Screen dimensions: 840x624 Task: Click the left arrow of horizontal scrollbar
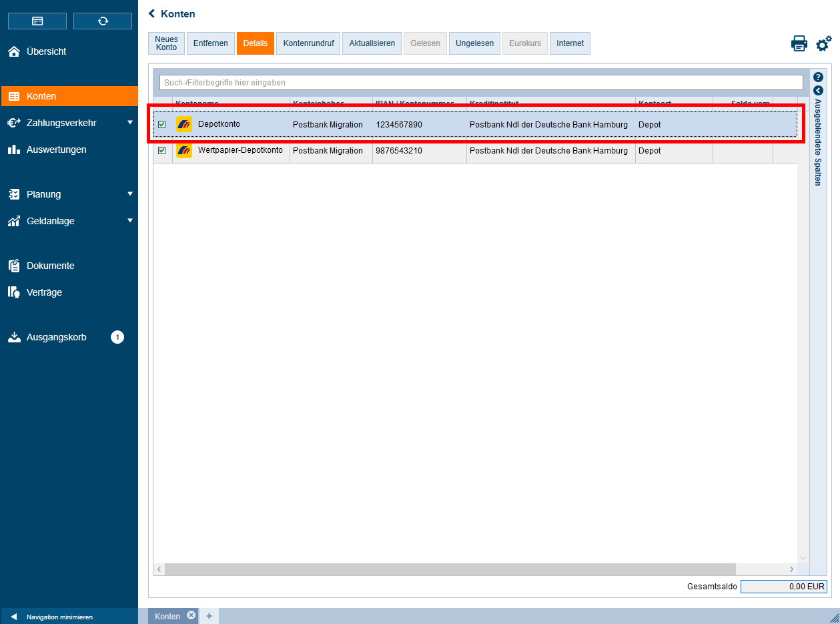click(159, 569)
